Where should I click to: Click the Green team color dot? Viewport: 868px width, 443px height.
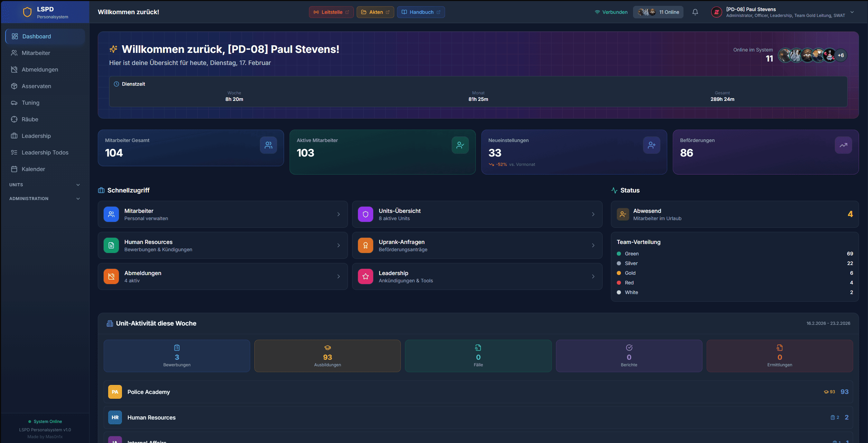tap(619, 253)
